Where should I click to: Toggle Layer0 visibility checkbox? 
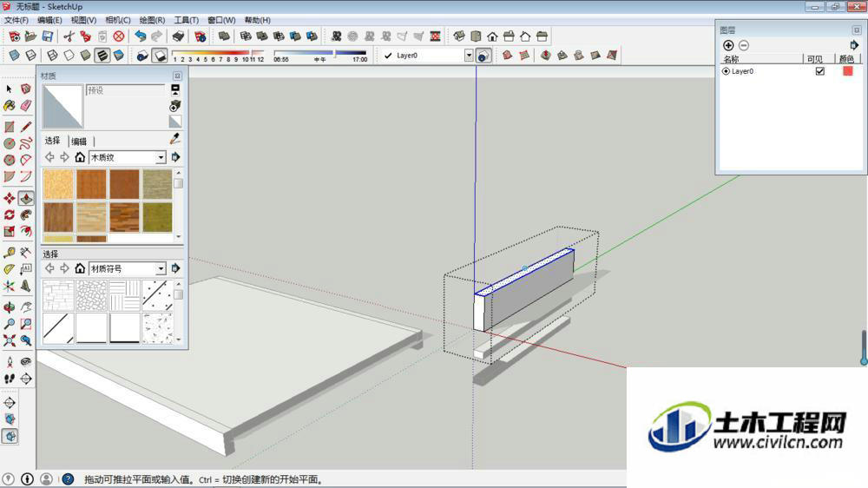pyautogui.click(x=820, y=71)
